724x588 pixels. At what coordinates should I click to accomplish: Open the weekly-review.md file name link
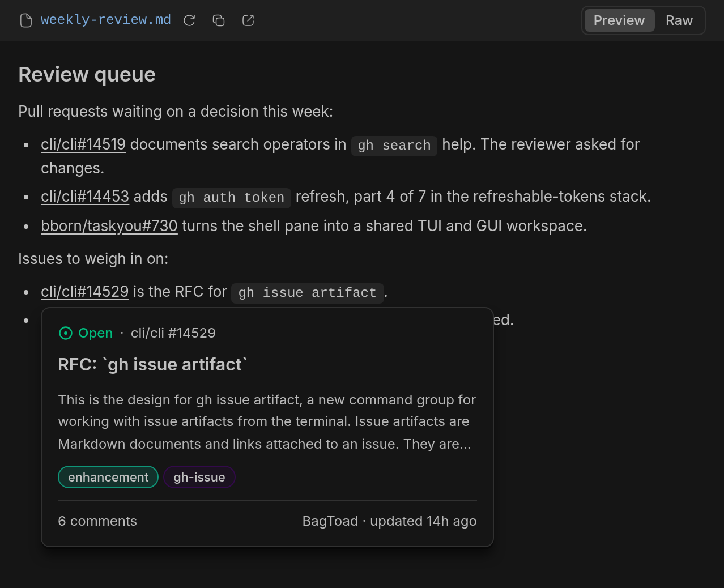106,20
